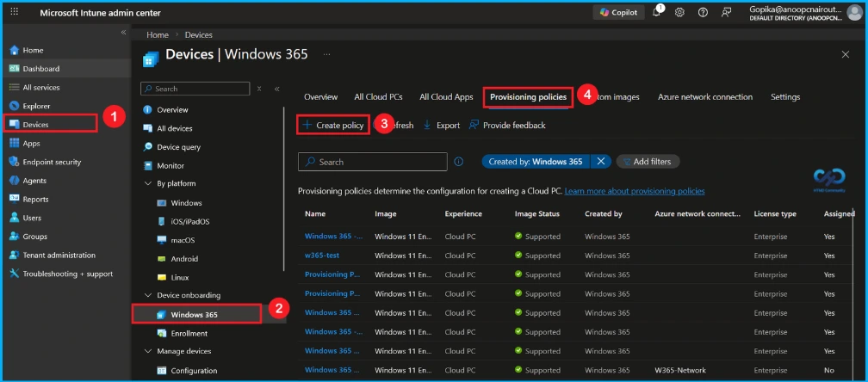Viewport: 868px width, 382px height.
Task: Open the notifications bell
Action: pyautogui.click(x=657, y=12)
